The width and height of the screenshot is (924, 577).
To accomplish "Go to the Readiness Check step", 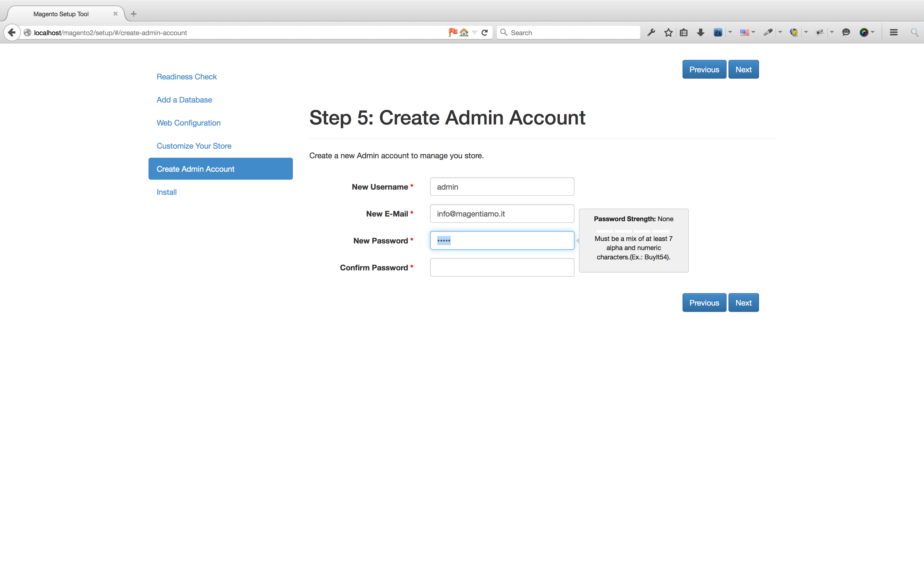I will 186,77.
